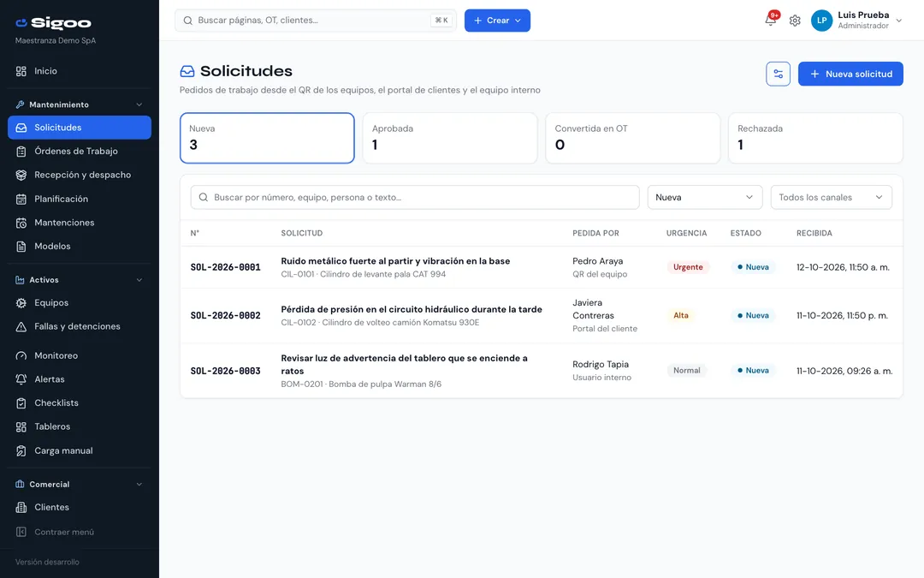
Task: Click the Clientes building icon
Action: (x=21, y=508)
